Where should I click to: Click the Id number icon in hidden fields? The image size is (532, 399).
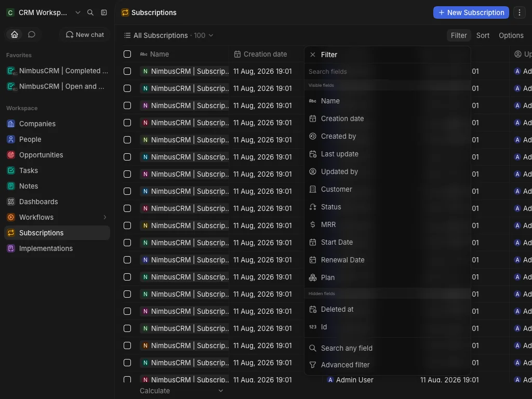coord(313,327)
